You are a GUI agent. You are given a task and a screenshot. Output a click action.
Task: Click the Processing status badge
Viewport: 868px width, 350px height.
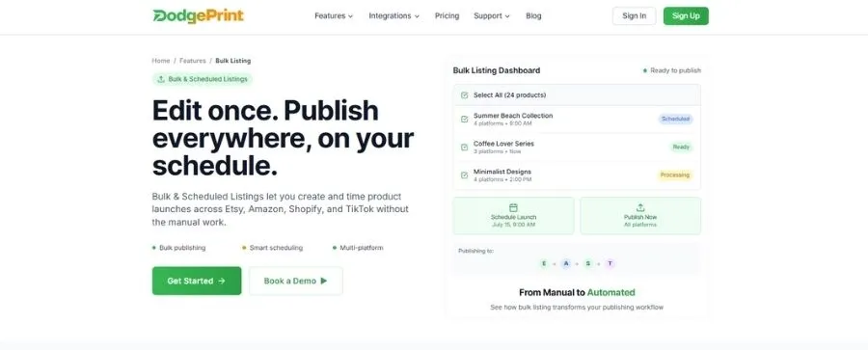coord(675,175)
